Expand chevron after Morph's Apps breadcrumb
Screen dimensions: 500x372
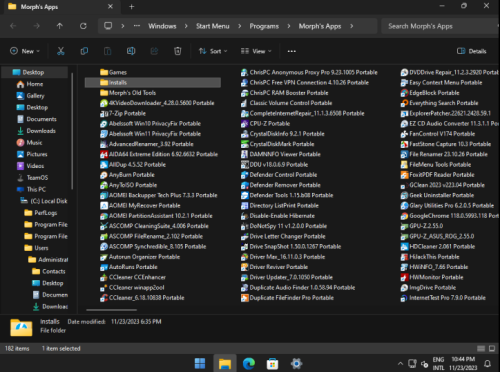[352, 26]
